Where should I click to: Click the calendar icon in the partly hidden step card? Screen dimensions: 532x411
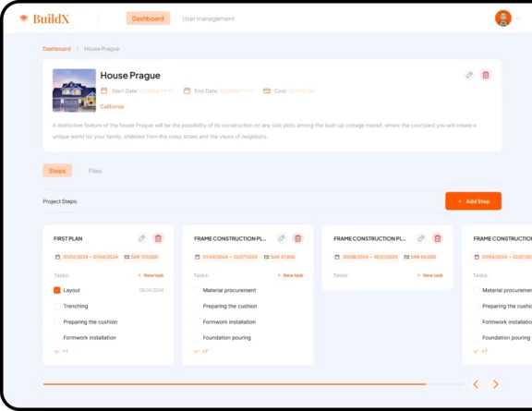(x=477, y=257)
